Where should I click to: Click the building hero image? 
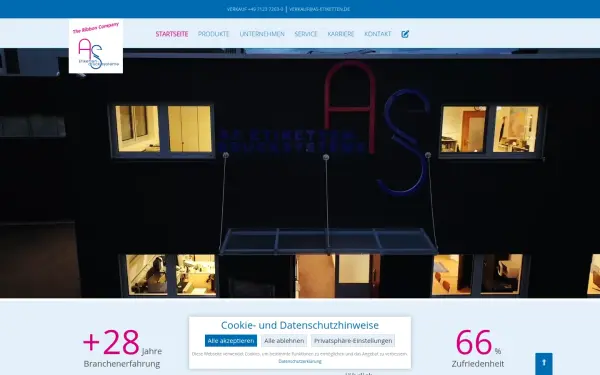[x=300, y=173]
